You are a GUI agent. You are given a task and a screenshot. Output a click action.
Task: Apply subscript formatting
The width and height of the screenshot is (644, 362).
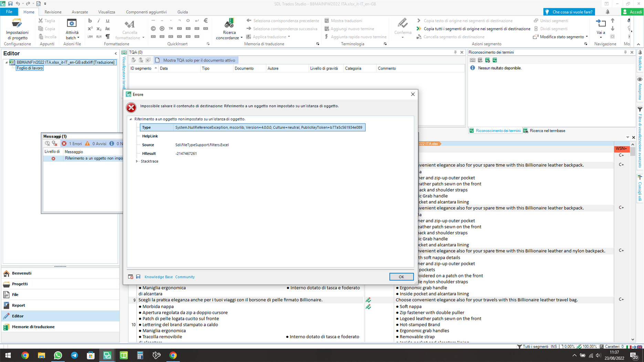99,29
